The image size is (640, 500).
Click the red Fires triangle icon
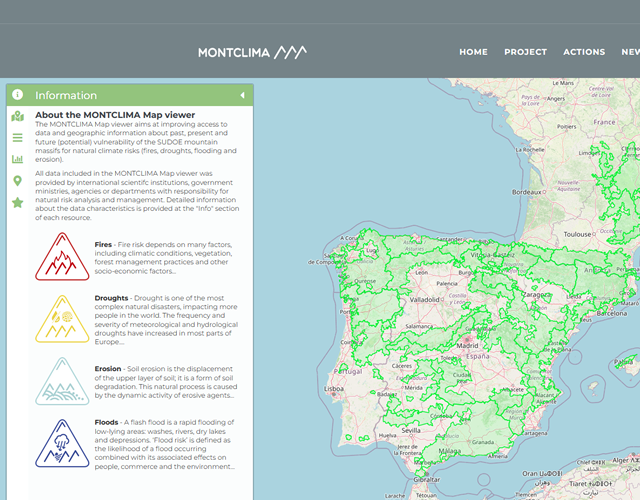pyautogui.click(x=62, y=257)
